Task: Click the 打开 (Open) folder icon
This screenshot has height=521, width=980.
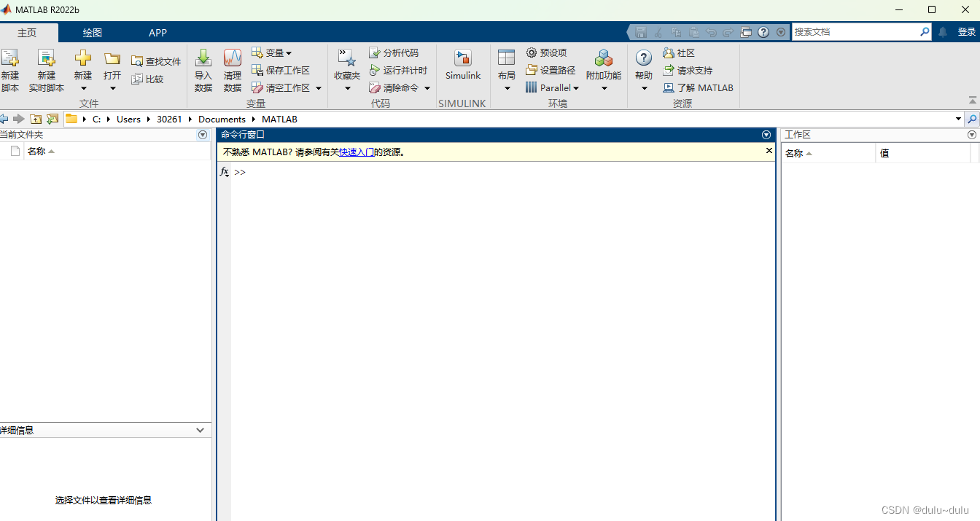Action: coord(112,58)
